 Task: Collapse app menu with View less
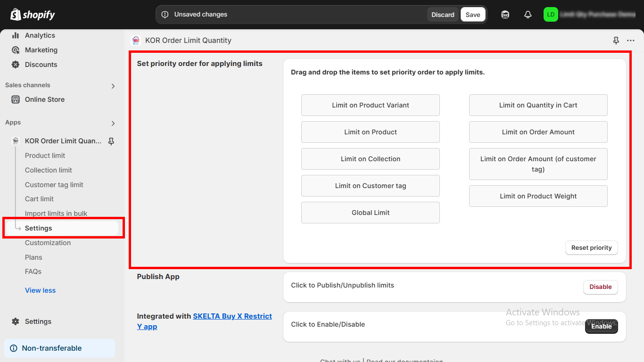coord(40,290)
